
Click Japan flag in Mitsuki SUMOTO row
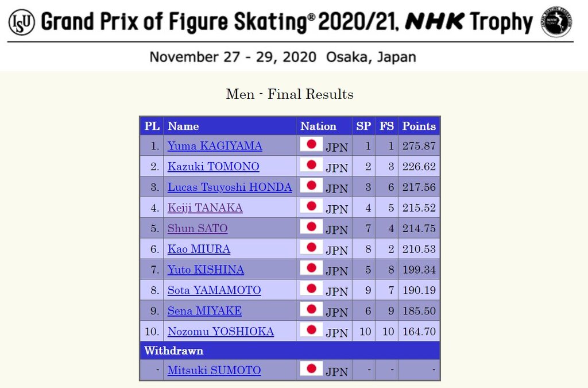[311, 369]
